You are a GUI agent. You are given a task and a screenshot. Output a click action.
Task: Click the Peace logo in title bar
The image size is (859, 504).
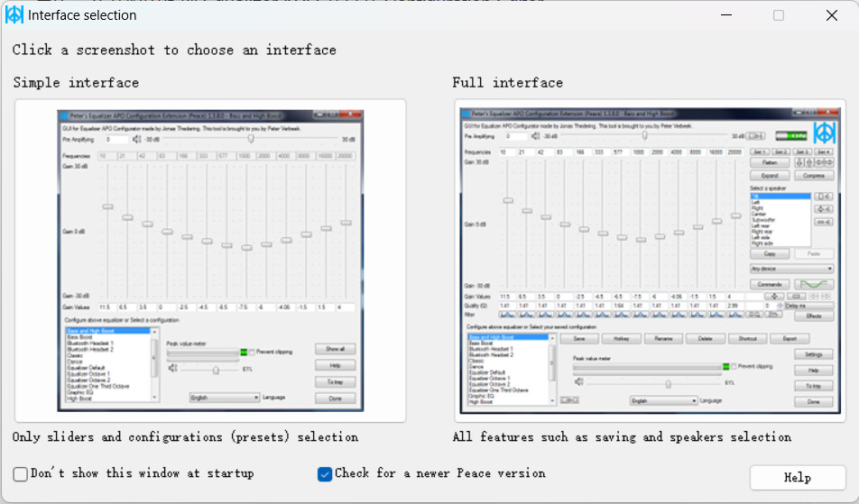click(14, 14)
